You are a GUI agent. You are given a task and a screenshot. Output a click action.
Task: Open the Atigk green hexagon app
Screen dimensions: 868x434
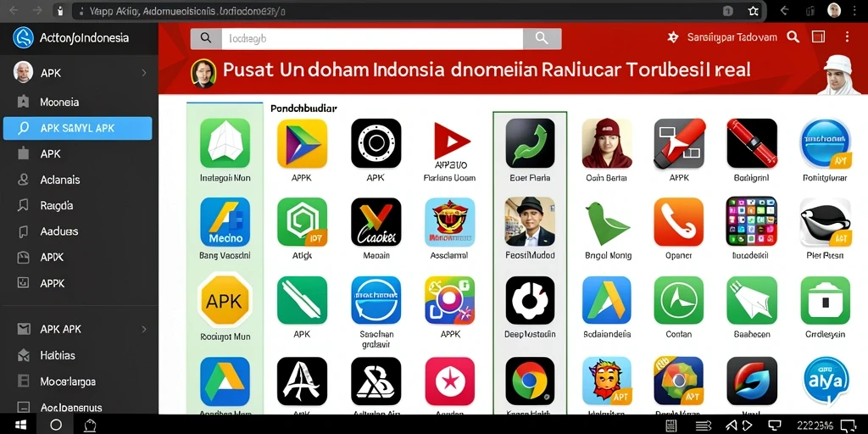(302, 221)
